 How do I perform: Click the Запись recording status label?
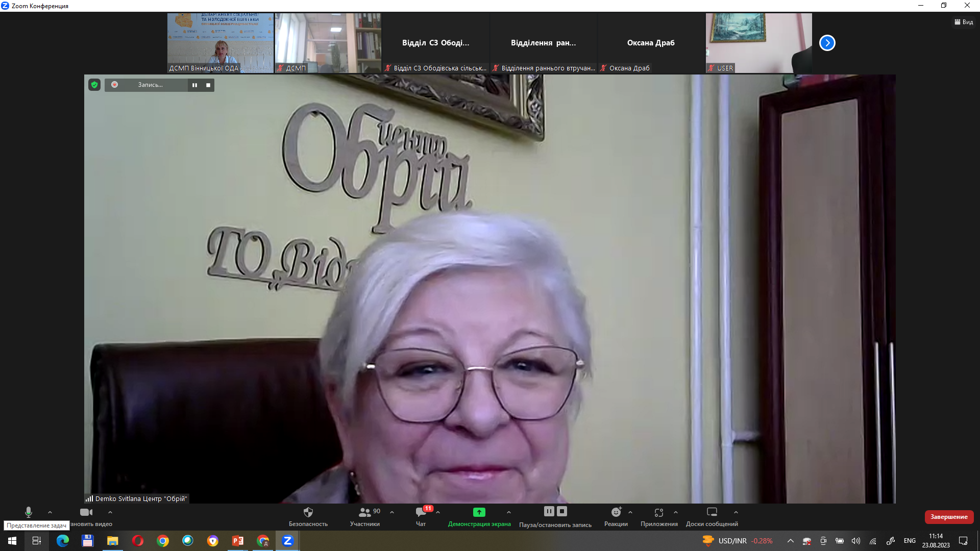point(150,85)
